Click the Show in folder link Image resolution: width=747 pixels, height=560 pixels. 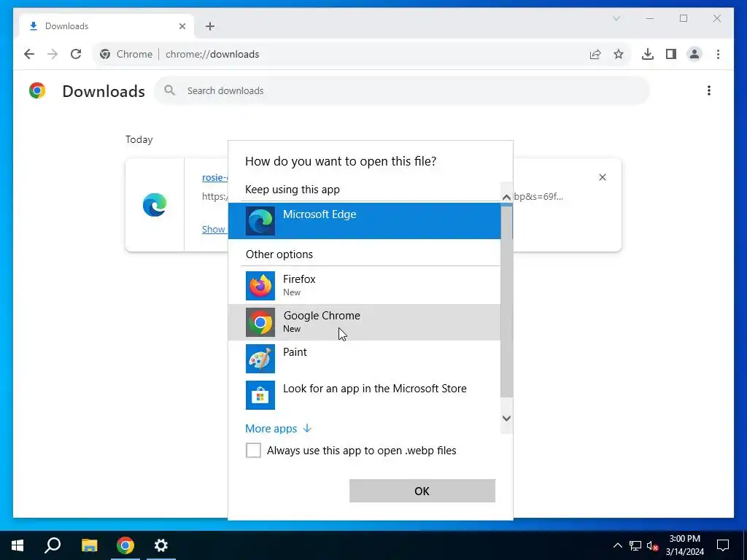pos(214,229)
